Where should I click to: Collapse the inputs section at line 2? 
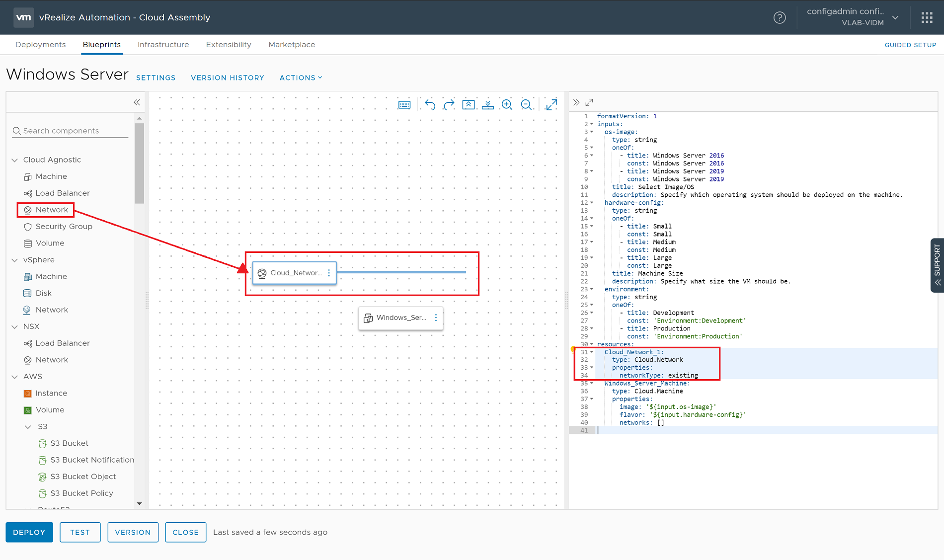(x=592, y=124)
